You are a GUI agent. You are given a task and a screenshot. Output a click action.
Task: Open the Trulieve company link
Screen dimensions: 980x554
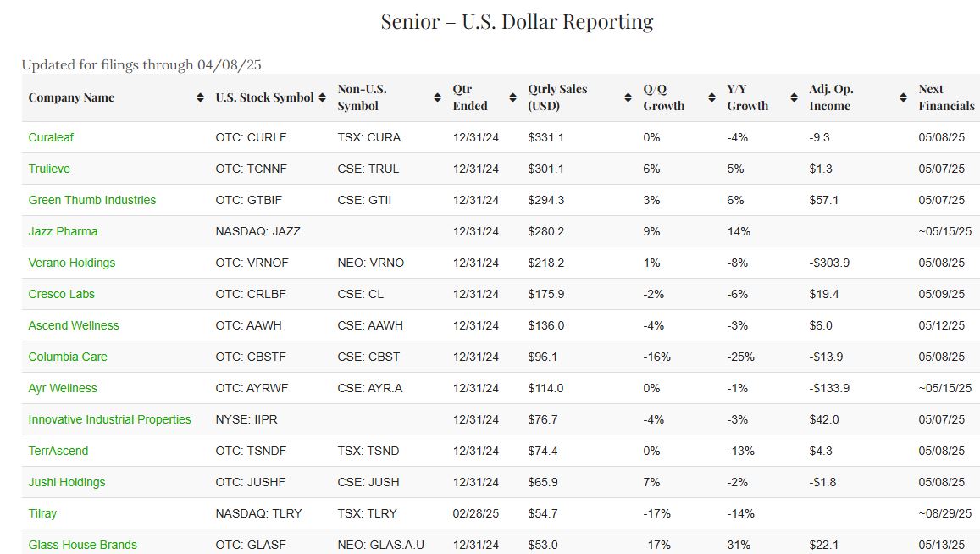pyautogui.click(x=49, y=169)
